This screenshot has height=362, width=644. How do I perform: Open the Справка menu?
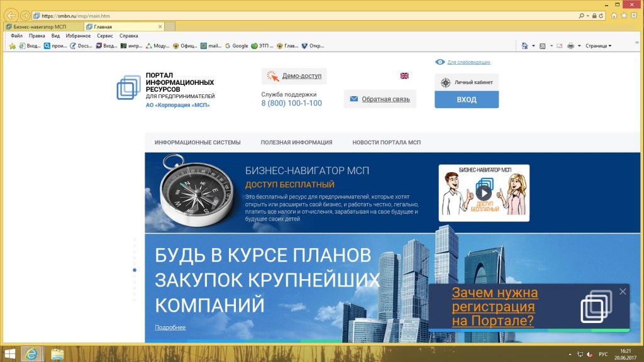point(128,36)
